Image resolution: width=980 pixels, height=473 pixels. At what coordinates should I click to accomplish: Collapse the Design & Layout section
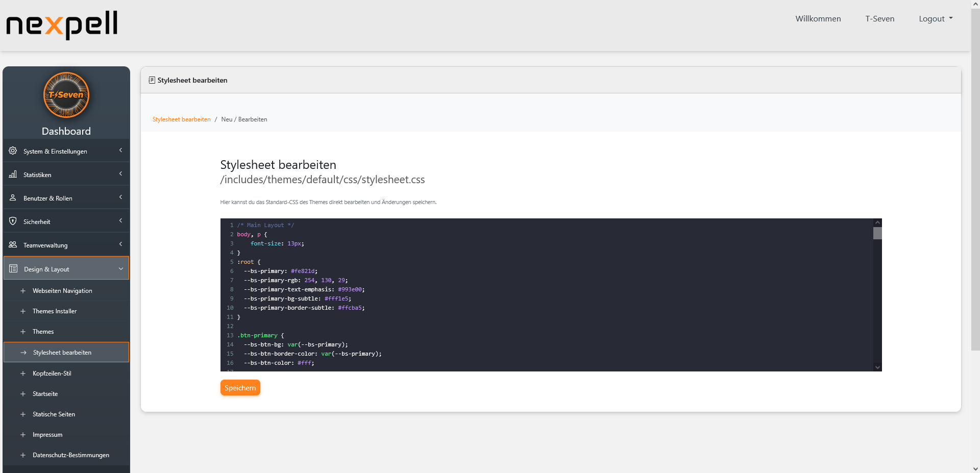pyautogui.click(x=121, y=268)
